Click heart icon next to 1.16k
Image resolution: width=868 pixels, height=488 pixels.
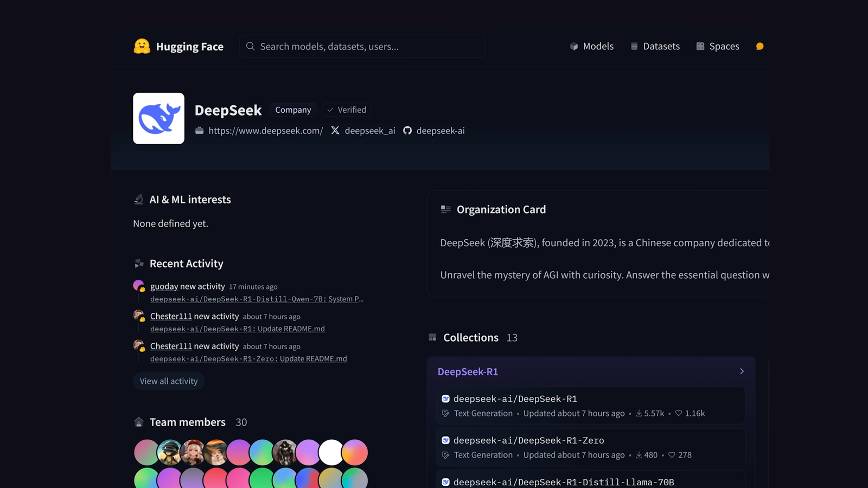tap(679, 413)
